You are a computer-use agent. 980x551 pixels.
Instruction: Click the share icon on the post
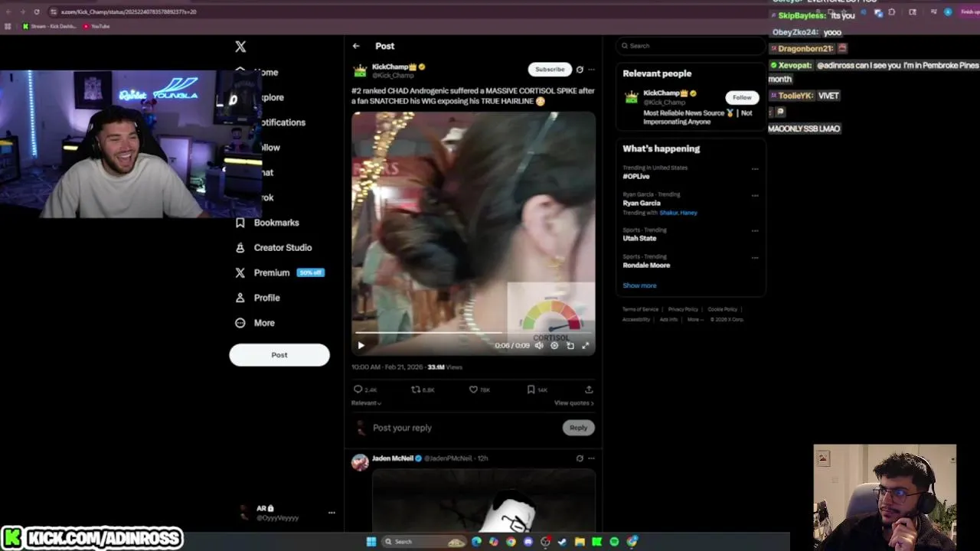click(x=589, y=390)
